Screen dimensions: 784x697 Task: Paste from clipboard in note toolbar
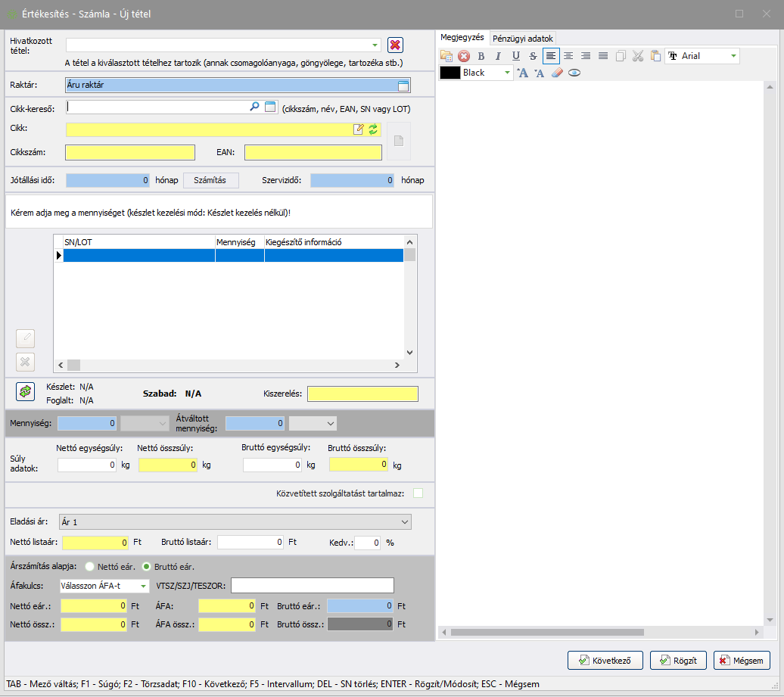(655, 56)
